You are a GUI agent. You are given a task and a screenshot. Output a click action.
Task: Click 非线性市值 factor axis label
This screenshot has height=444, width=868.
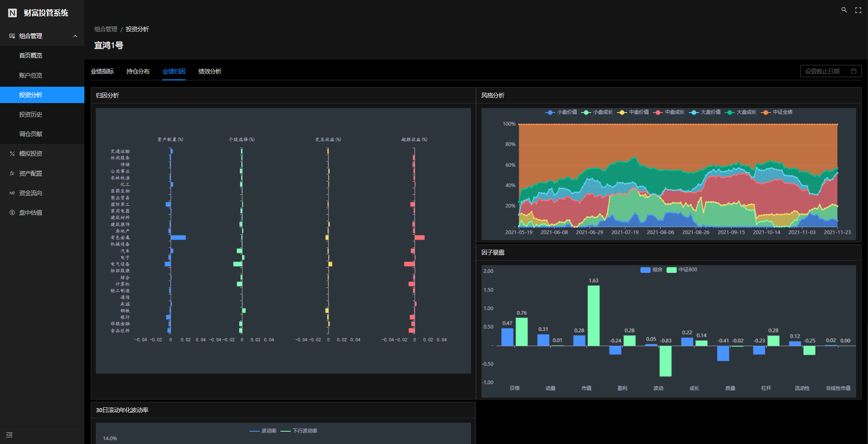click(x=838, y=388)
